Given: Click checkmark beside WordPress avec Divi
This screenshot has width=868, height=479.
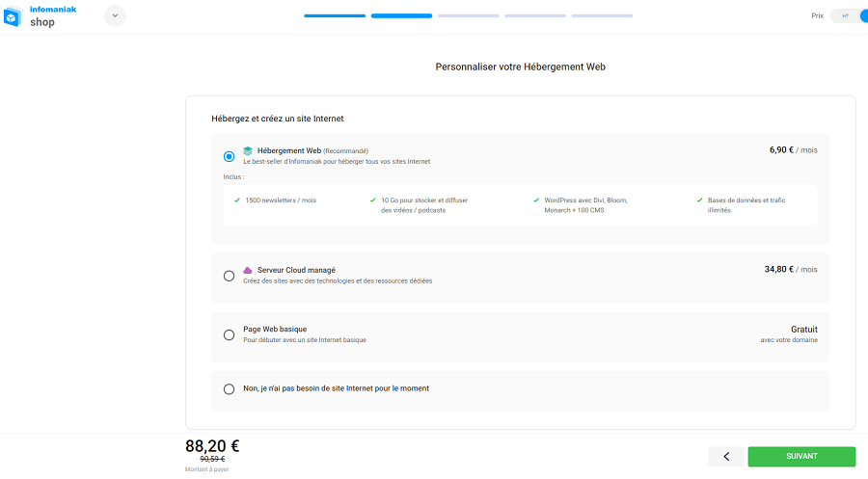Looking at the screenshot, I should (535, 200).
